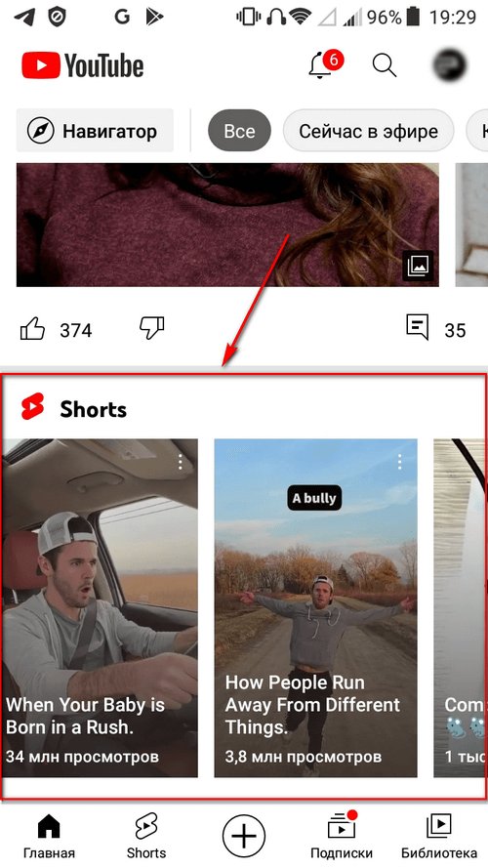The height and width of the screenshot is (868, 488).
Task: Play the "When Your Baby is Born in a Rush" short
Action: pyautogui.click(x=101, y=608)
